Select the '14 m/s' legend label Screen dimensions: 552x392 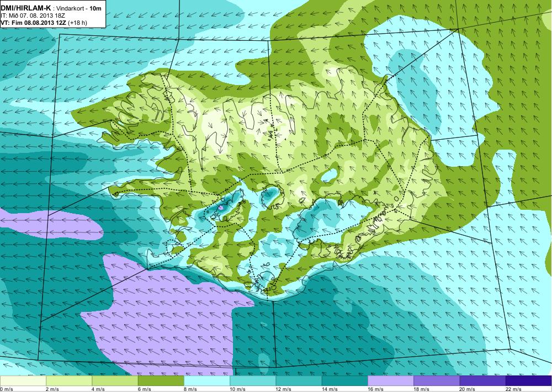pyautogui.click(x=330, y=389)
